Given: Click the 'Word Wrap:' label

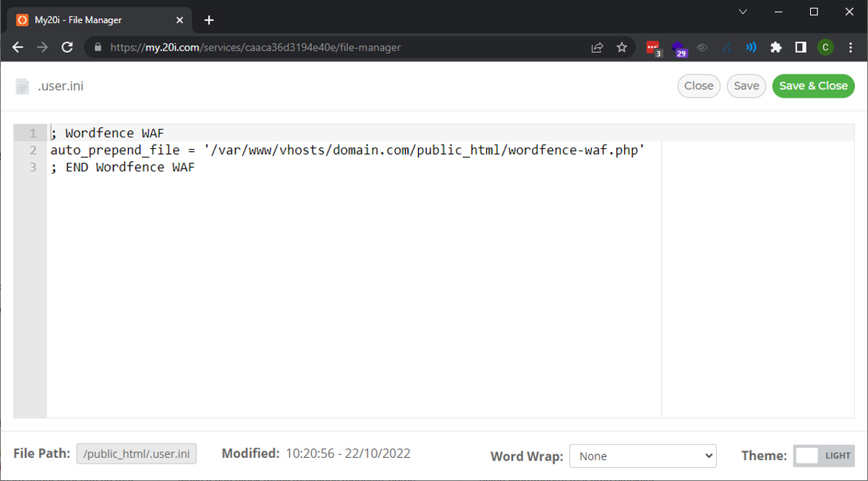Looking at the screenshot, I should (527, 456).
